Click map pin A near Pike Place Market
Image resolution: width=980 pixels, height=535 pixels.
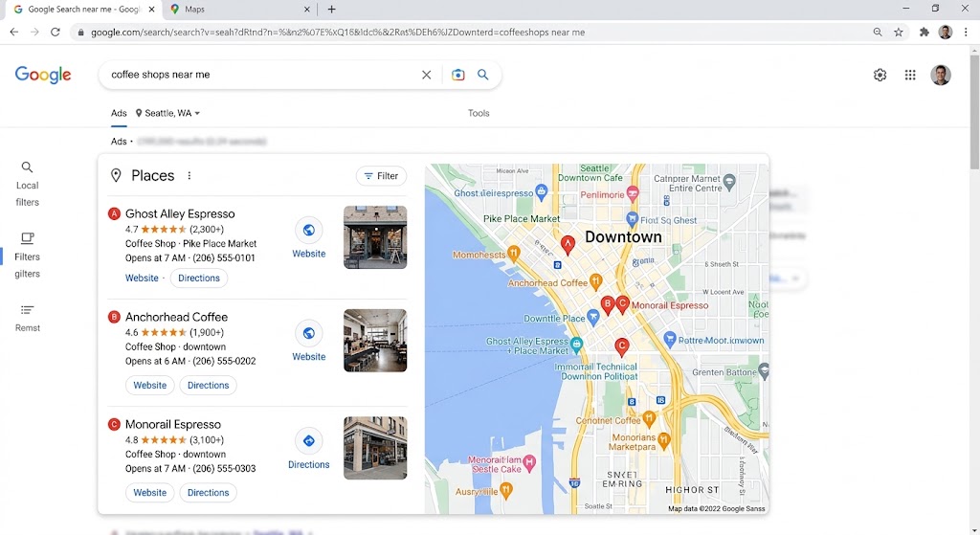pos(568,244)
